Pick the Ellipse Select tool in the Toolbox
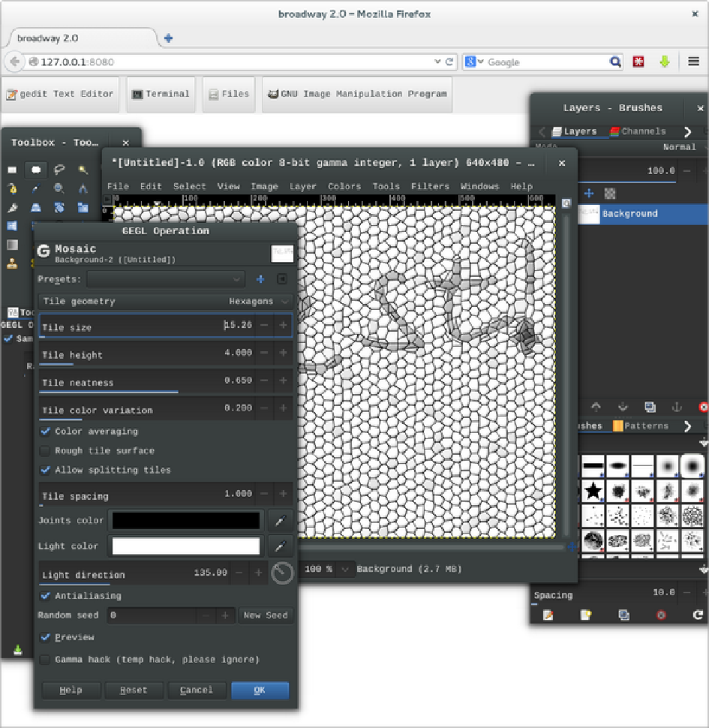The width and height of the screenshot is (709, 728). pyautogui.click(x=35, y=170)
